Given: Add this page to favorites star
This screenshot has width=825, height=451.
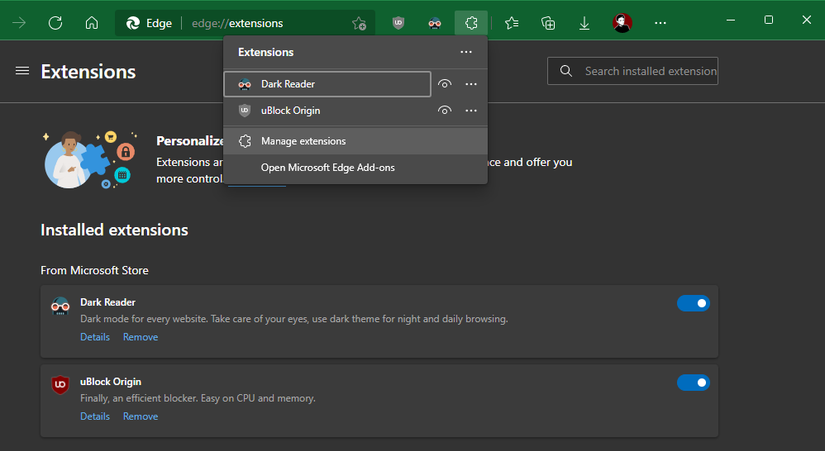Looking at the screenshot, I should (x=359, y=22).
